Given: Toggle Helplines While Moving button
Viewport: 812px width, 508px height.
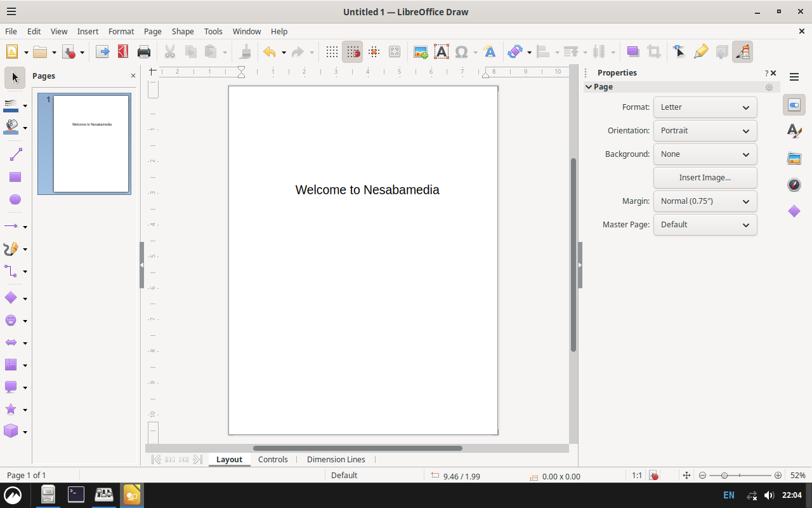Looking at the screenshot, I should coord(374,52).
